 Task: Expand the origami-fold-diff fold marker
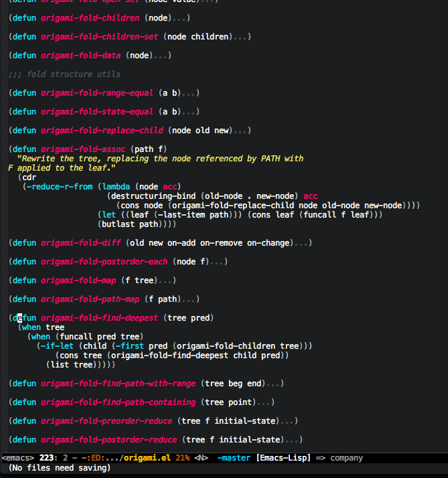[302, 244]
